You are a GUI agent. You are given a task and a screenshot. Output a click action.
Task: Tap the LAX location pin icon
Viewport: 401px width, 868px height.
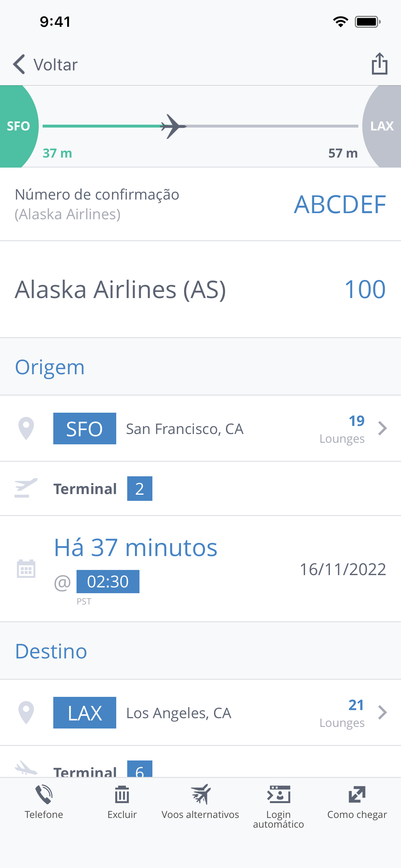pos(26,712)
